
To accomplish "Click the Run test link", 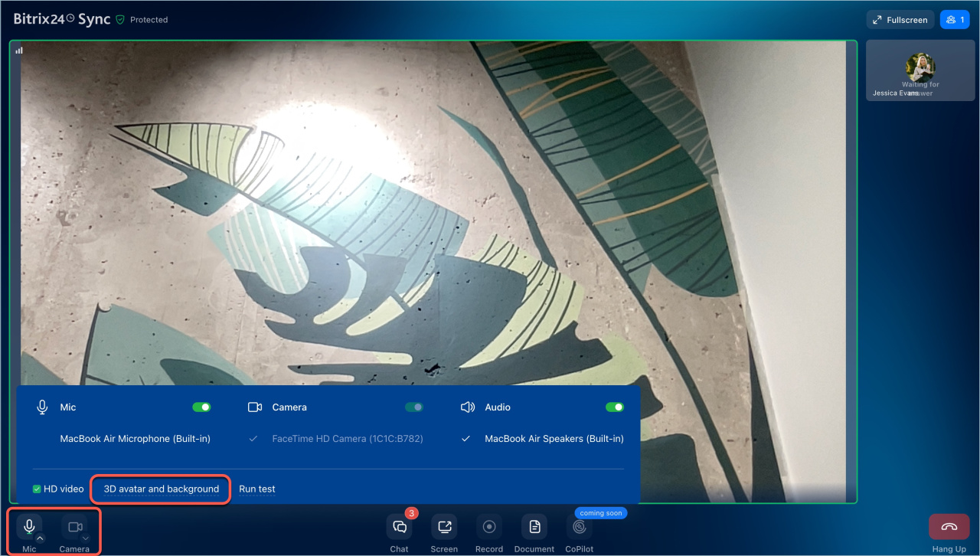I will 256,489.
